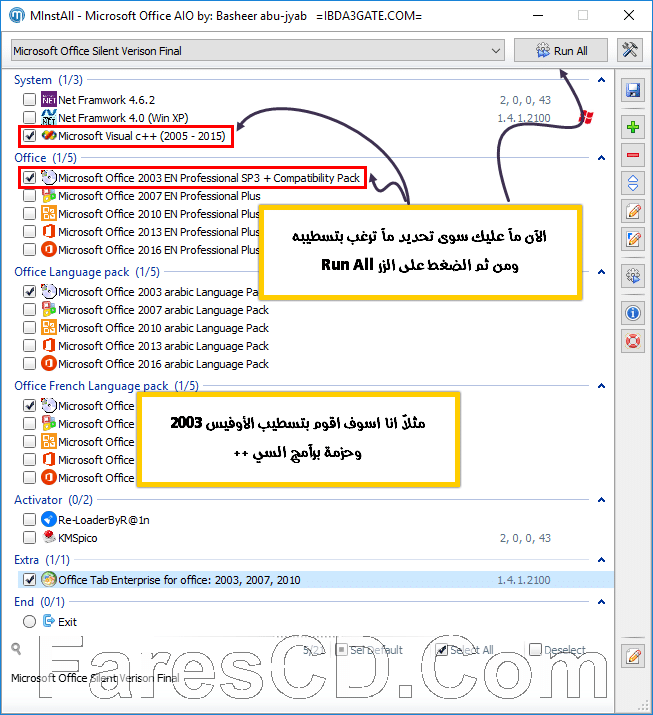
Task: Check the Net Framwork 4.6.2 checkbox
Action: coord(29,99)
